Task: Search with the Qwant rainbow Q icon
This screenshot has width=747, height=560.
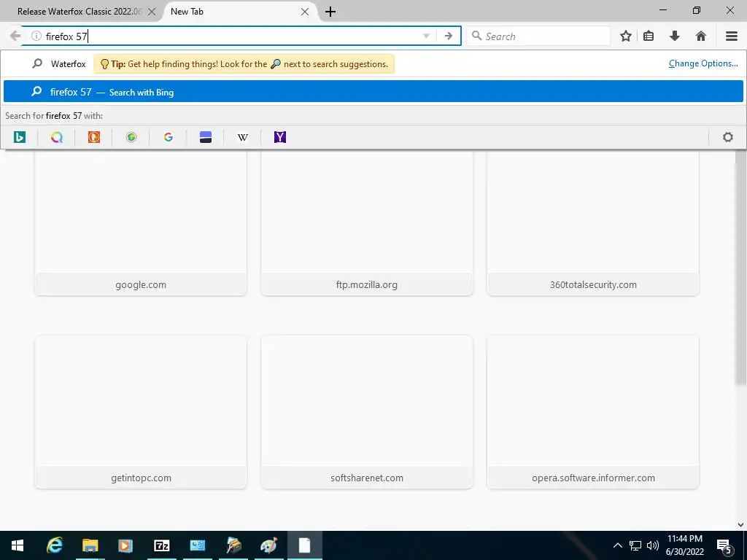Action: [x=57, y=137]
